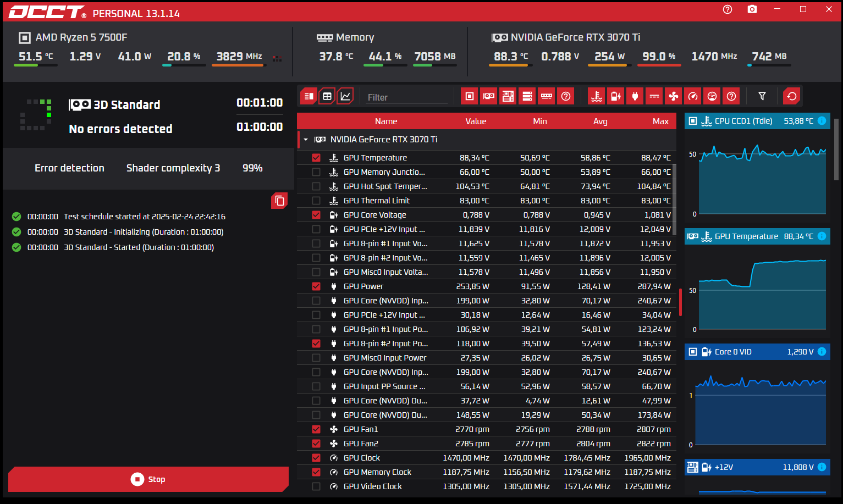Check the GPU MiscO Input Power checkbox
This screenshot has width=843, height=504.
316,358
